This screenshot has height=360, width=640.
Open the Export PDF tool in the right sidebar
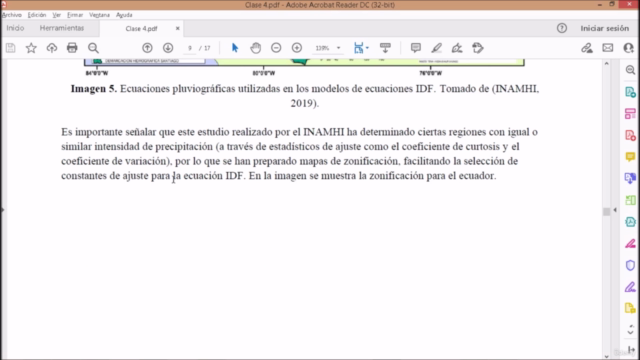[x=630, y=92]
